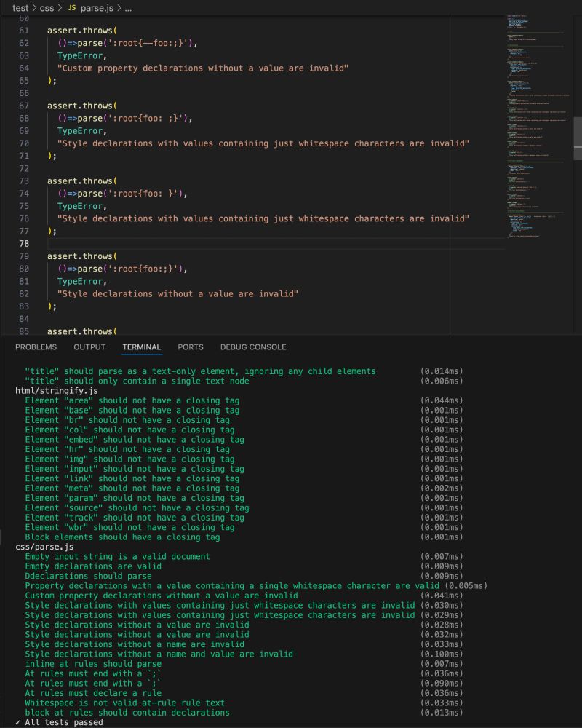This screenshot has height=728, width=582.
Task: Click 'Element "source" should not have a closing tag'
Action: pos(137,508)
